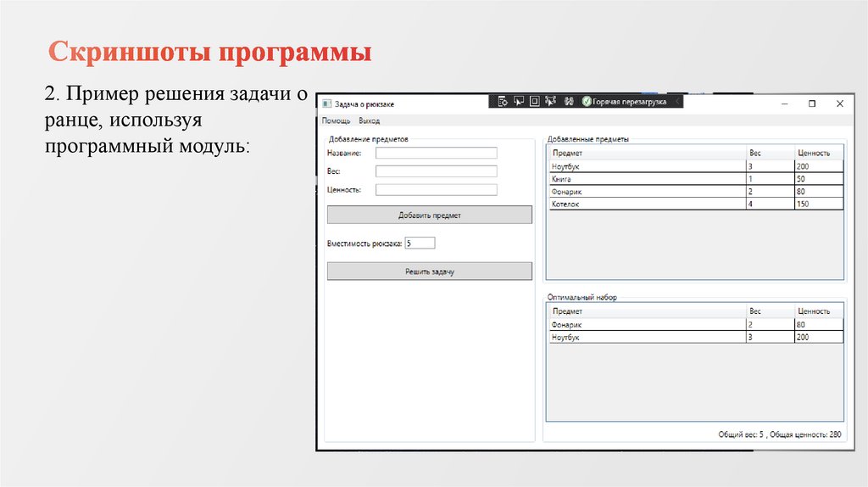Click the Название input field
The width and height of the screenshot is (868, 487).
(x=437, y=153)
